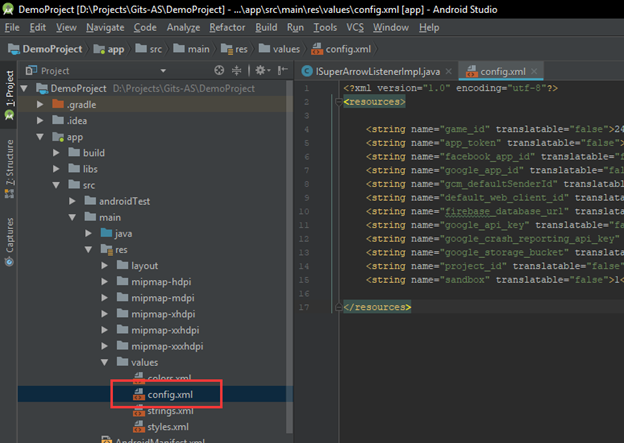Select styles.xml file in values folder
624x443 pixels.
pyautogui.click(x=166, y=427)
